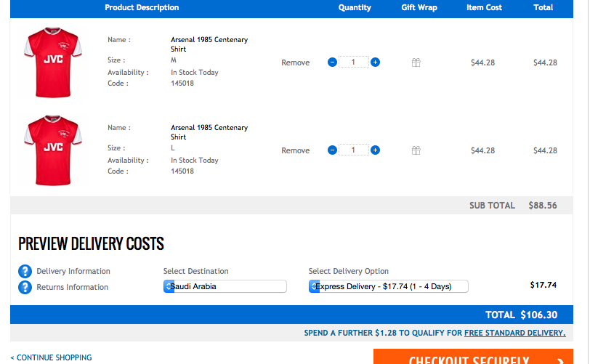Screen dimensions: 590x364
Task: Increase quantity of size L shirt
Action: click(x=375, y=150)
